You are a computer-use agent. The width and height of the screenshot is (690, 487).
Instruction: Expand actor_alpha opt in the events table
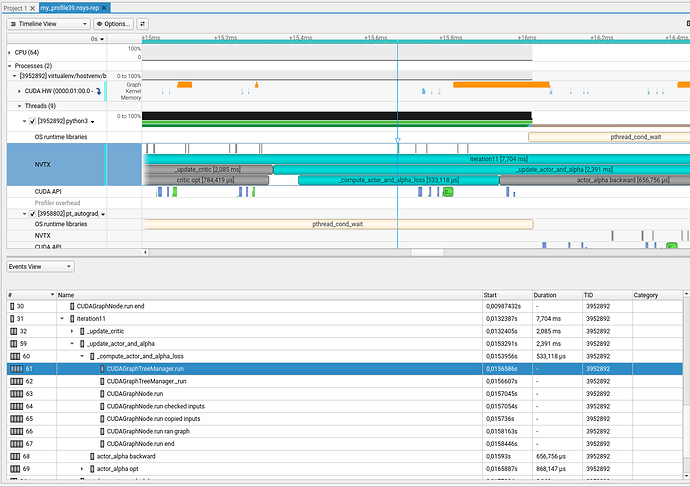82,469
